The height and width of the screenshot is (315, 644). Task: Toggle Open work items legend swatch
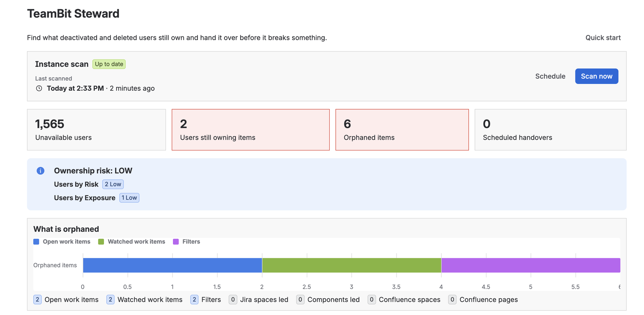click(36, 242)
